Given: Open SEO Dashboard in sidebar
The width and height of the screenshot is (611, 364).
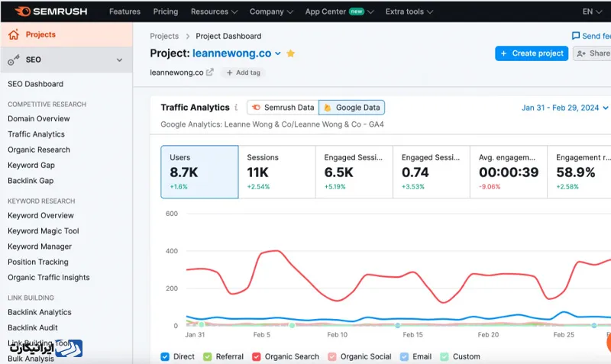Looking at the screenshot, I should pos(35,84).
